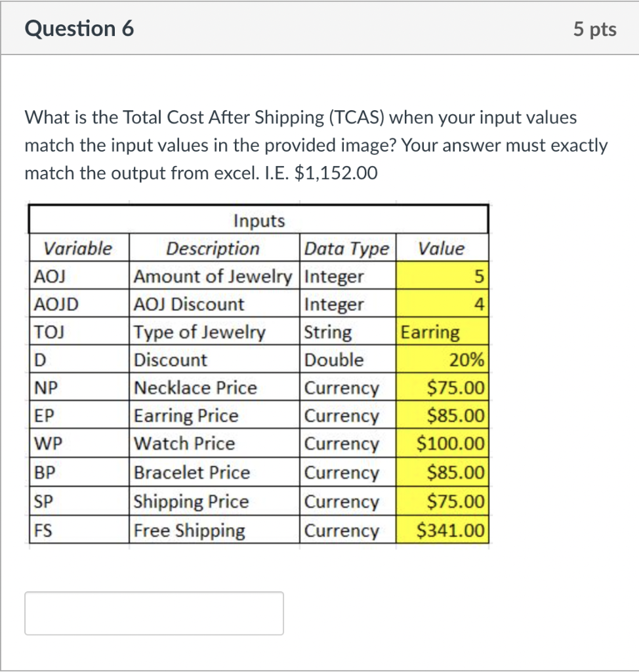639x672 pixels.
Task: Select the Earring value cell
Action: [442, 332]
